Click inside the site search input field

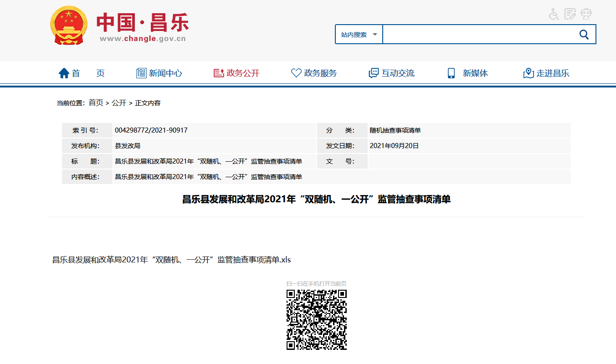(478, 34)
